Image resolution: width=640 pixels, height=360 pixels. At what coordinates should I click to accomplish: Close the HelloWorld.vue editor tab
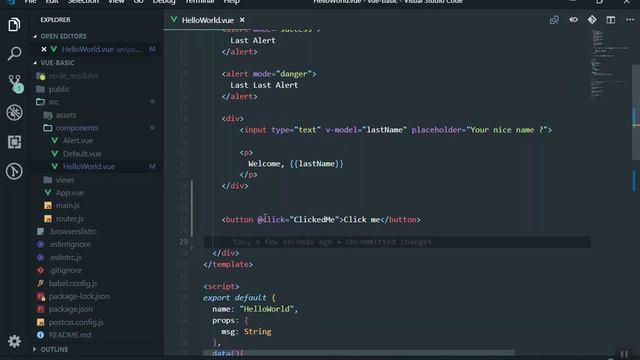pos(242,20)
